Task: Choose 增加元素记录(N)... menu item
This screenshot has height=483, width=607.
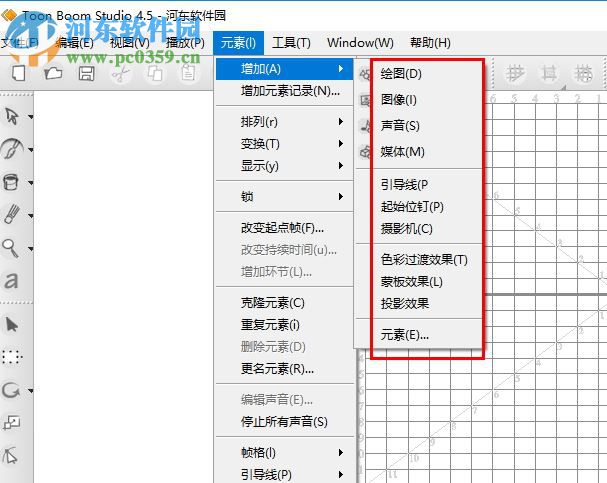Action: [285, 91]
